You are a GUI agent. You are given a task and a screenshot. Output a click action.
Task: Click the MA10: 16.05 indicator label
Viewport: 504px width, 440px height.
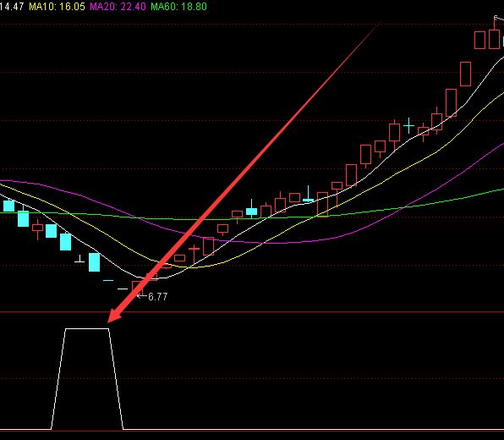57,7
